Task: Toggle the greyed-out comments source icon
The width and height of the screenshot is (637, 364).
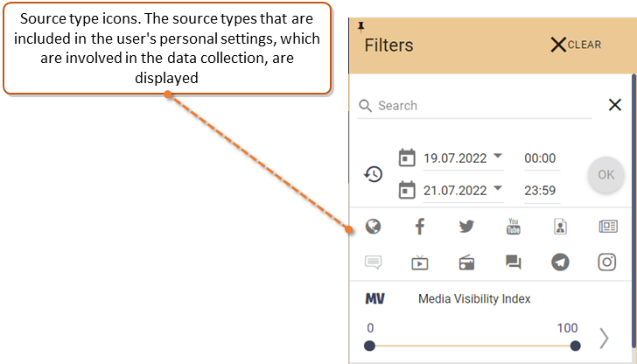Action: (x=373, y=262)
